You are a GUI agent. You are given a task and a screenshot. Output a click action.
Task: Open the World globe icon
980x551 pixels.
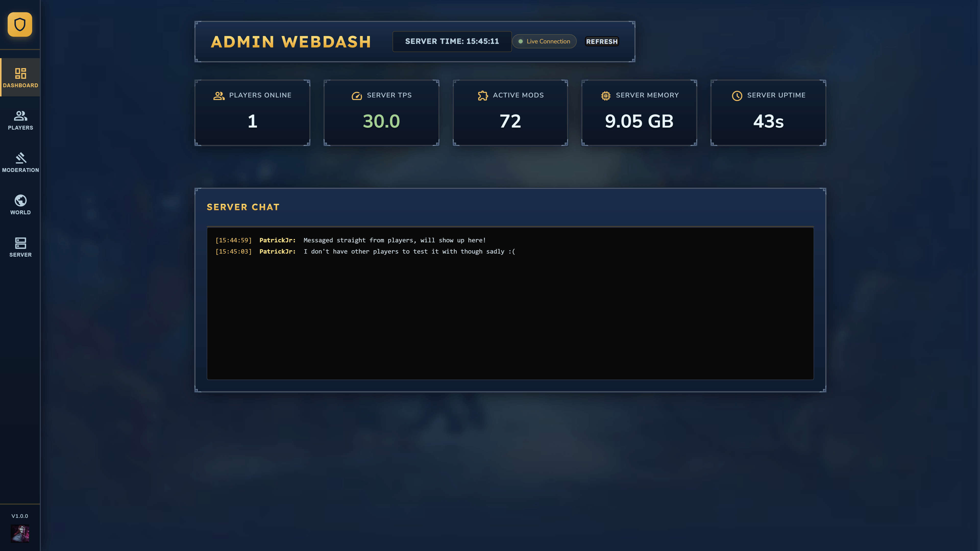pos(20,201)
